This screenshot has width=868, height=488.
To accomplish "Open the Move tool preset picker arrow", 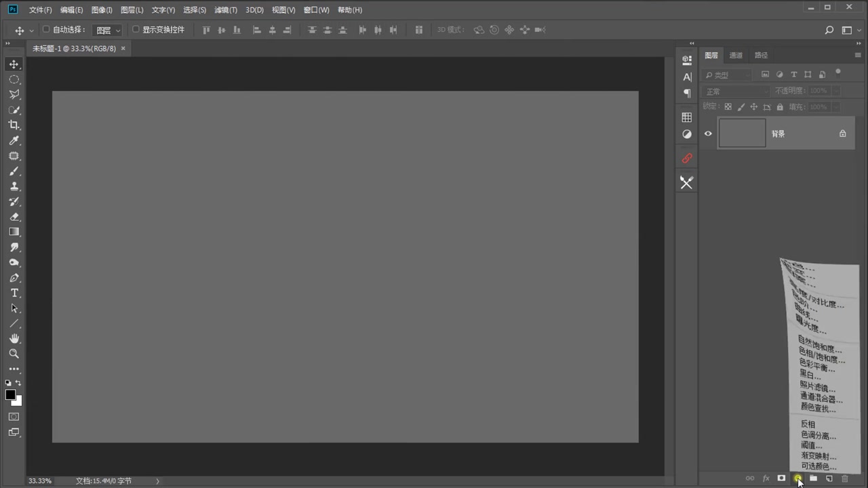I will point(32,30).
